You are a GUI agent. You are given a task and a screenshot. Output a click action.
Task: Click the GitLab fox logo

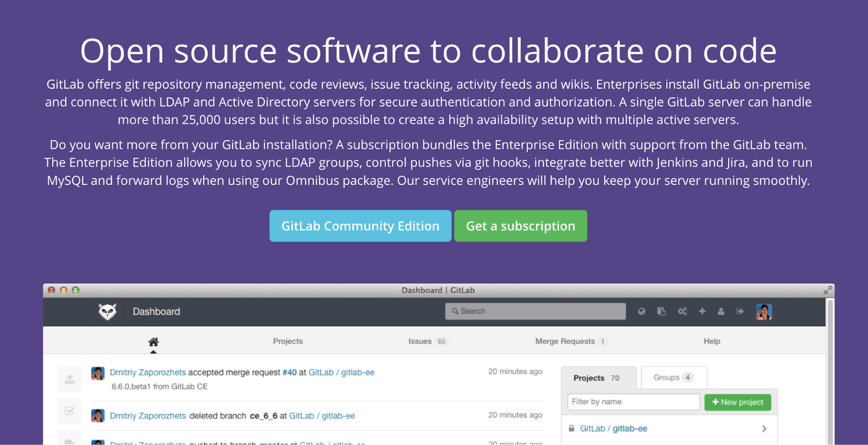(107, 311)
